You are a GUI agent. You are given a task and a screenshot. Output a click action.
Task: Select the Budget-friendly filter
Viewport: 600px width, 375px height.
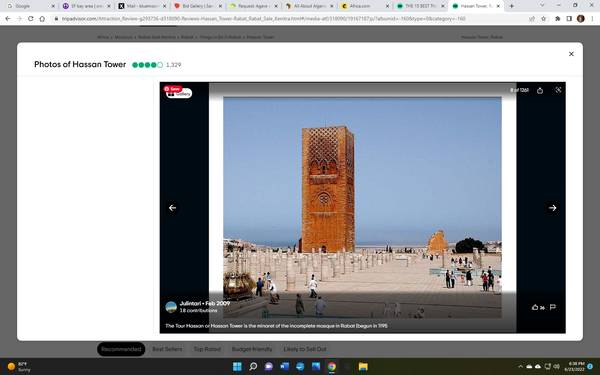click(252, 349)
